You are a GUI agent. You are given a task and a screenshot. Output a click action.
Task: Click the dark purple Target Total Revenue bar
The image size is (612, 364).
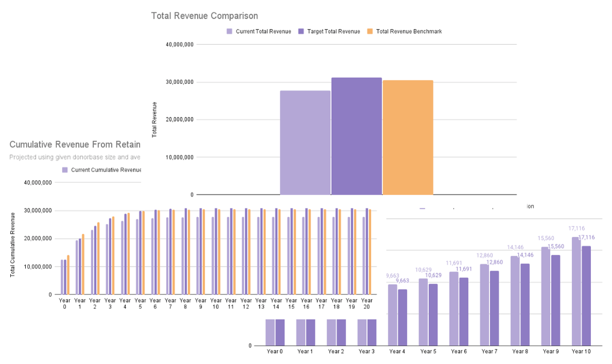click(356, 136)
